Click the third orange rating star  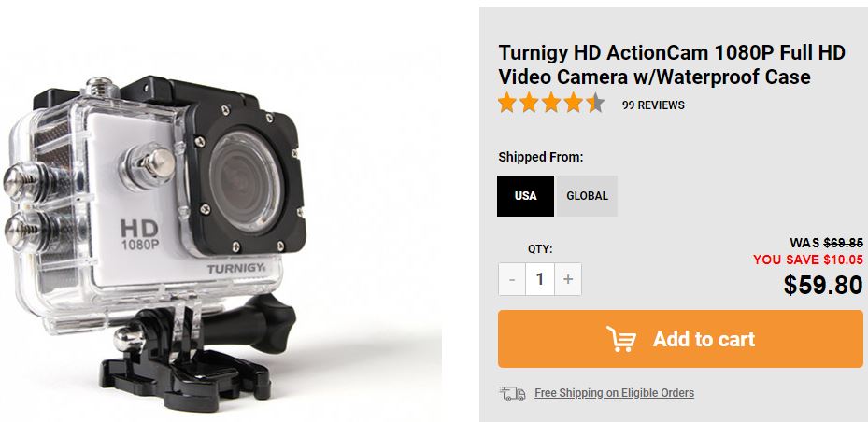point(551,103)
